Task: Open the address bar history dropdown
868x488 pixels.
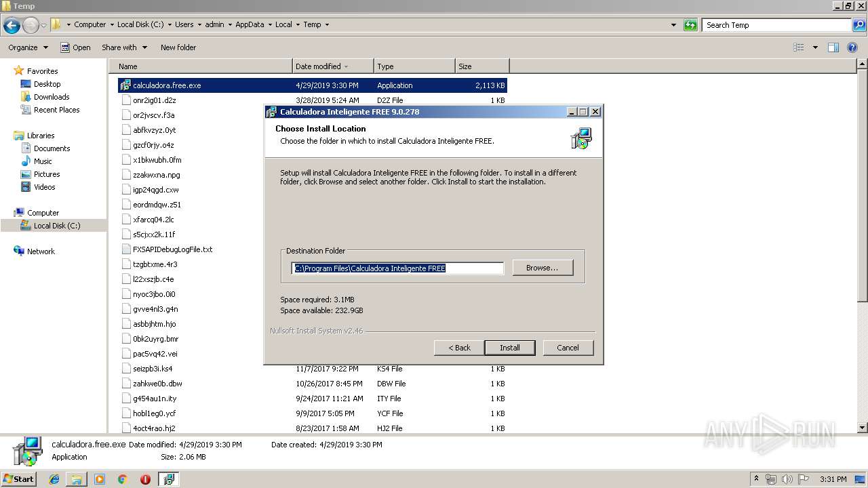Action: pyautogui.click(x=673, y=25)
